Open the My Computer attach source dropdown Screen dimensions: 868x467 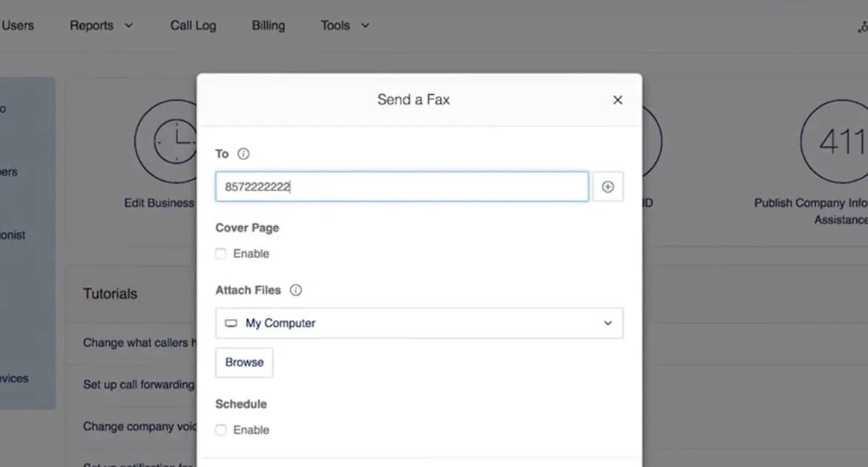pyautogui.click(x=419, y=324)
